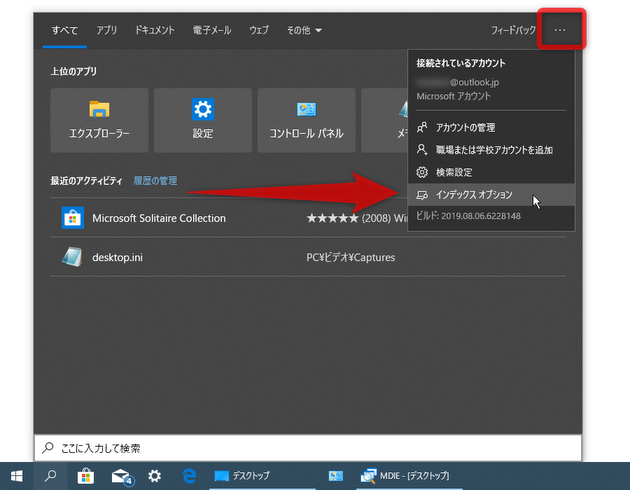This screenshot has height=490, width=630.
Task: Open the desktop.ini activity row
Action: coord(308,257)
